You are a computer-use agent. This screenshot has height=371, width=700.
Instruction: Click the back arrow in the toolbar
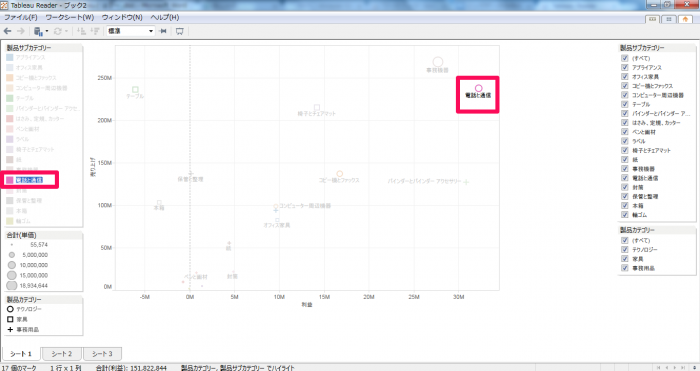tap(7, 31)
